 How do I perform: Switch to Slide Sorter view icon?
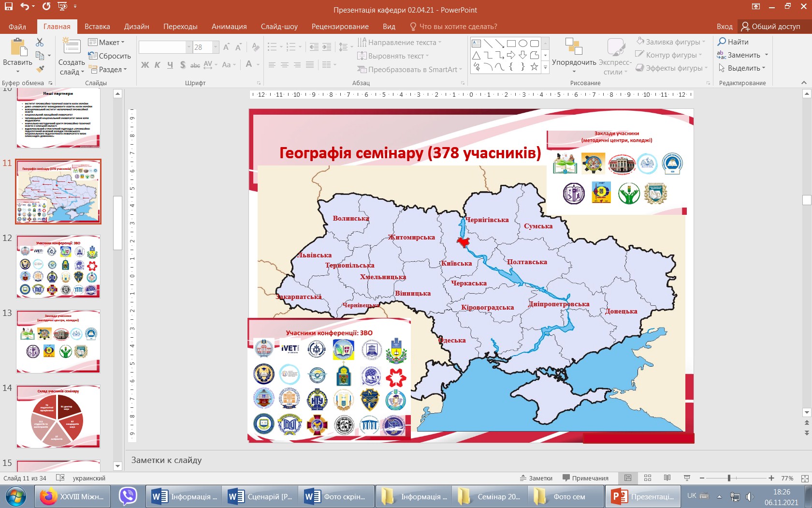(648, 478)
